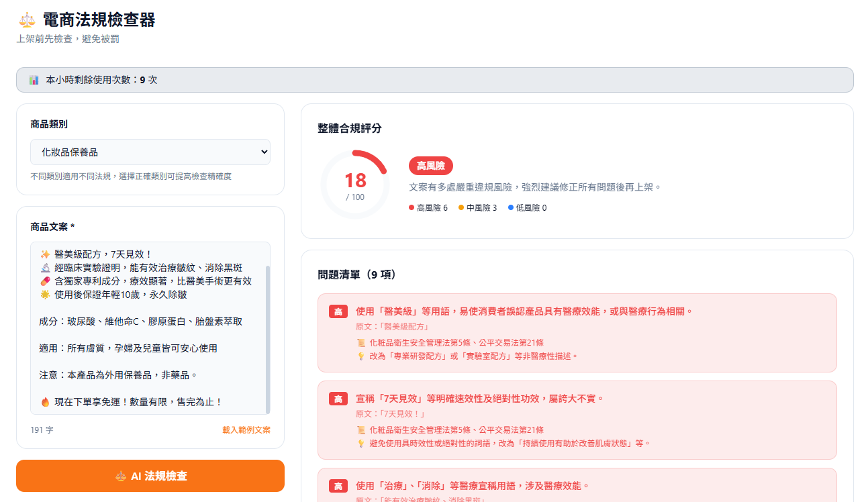Screen dimensions: 868x502
Task: Click the 載入範例文案 link
Action: point(246,430)
